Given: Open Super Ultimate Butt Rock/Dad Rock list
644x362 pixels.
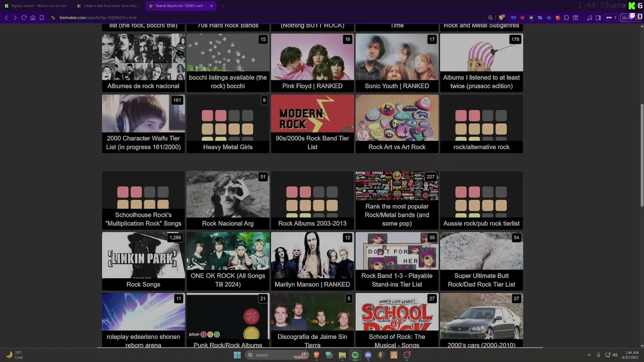Looking at the screenshot, I should pos(481,261).
